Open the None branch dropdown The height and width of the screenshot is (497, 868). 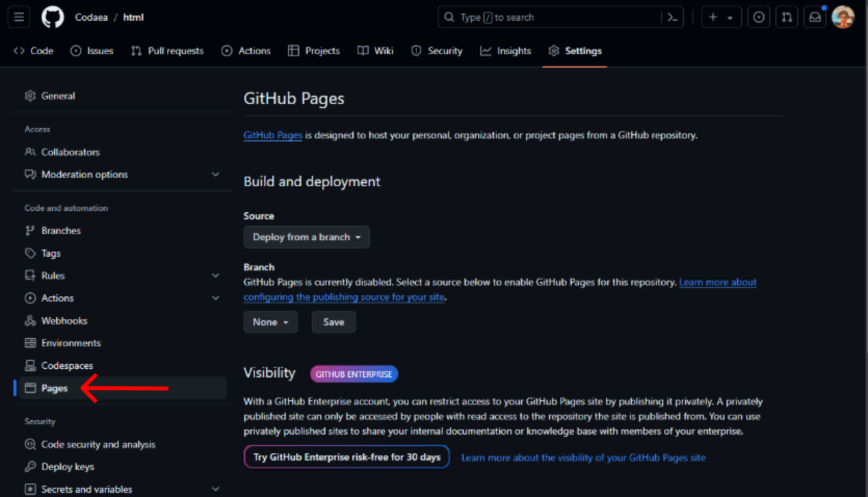click(x=271, y=322)
